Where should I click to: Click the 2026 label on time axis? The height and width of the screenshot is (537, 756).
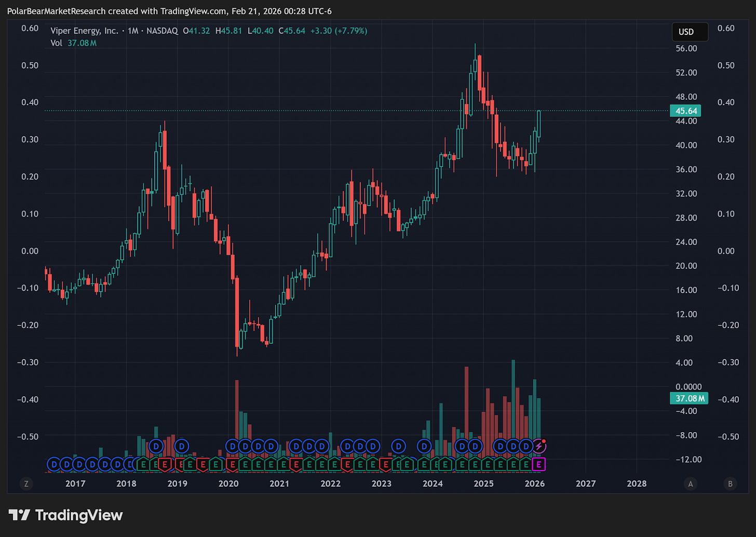[x=535, y=484]
